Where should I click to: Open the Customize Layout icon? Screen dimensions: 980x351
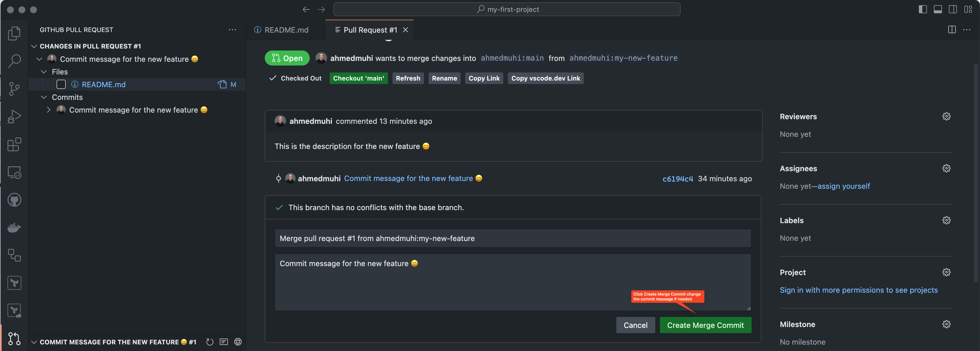coord(968,9)
